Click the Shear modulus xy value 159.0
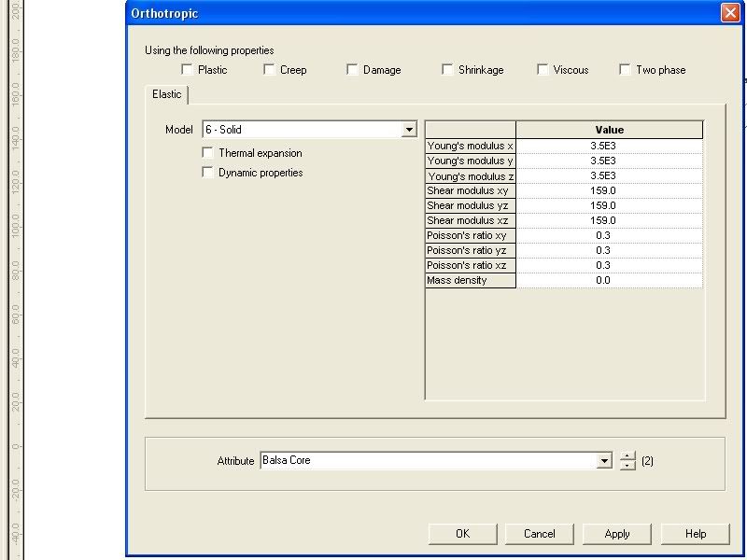The image size is (747, 560). [x=610, y=190]
